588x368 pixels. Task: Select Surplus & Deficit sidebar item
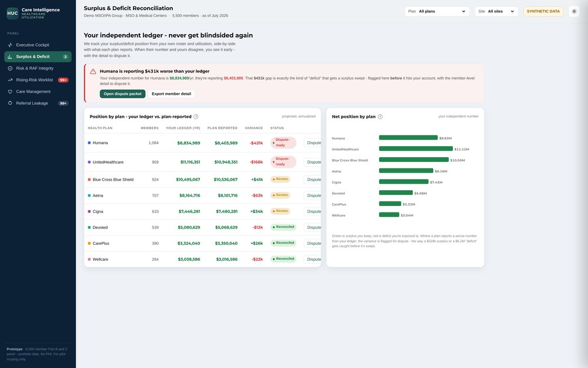[x=38, y=57]
